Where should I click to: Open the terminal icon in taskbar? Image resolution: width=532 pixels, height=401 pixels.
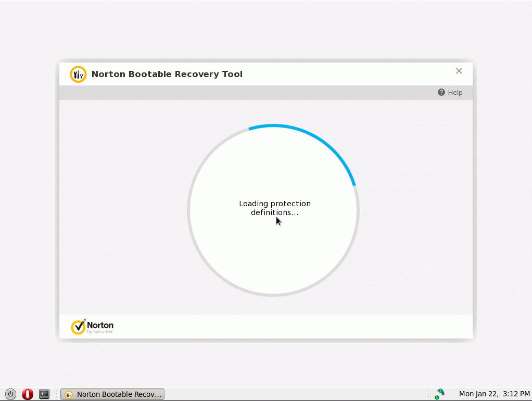(x=44, y=394)
